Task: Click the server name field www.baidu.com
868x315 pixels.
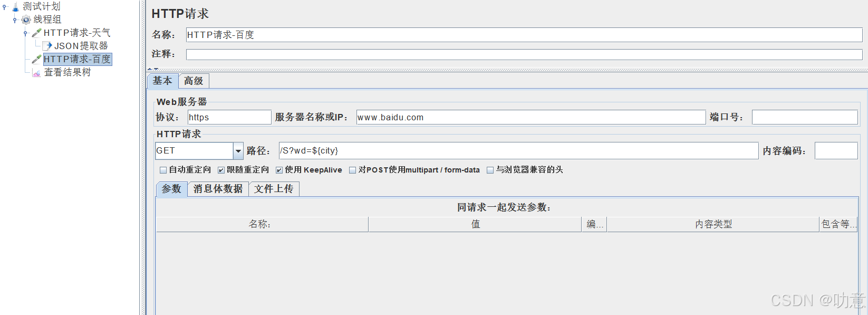Action: click(x=531, y=117)
